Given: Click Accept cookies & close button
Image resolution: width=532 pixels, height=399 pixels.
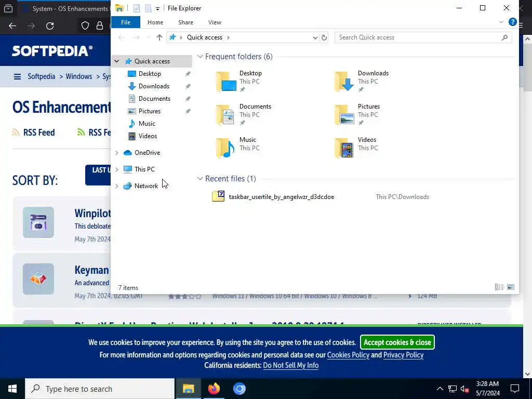Looking at the screenshot, I should pyautogui.click(x=397, y=342).
